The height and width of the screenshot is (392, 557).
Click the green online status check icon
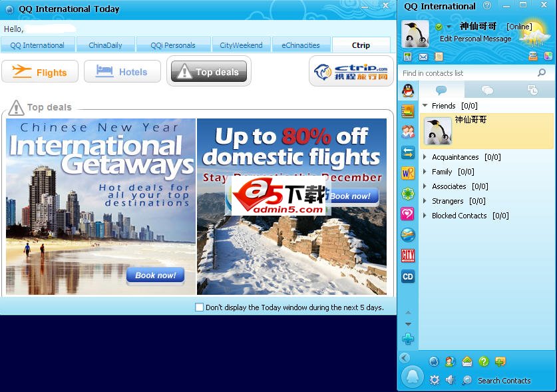coord(439,27)
